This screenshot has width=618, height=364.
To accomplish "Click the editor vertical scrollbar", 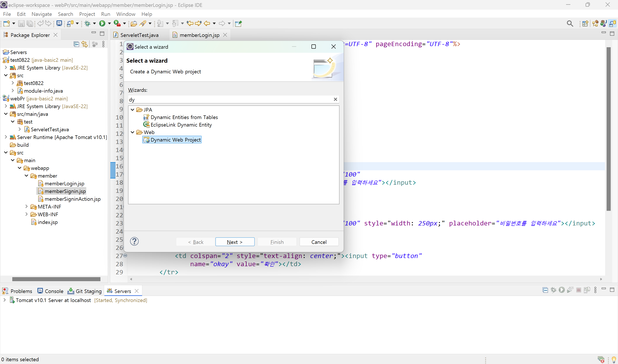I will tap(608, 129).
